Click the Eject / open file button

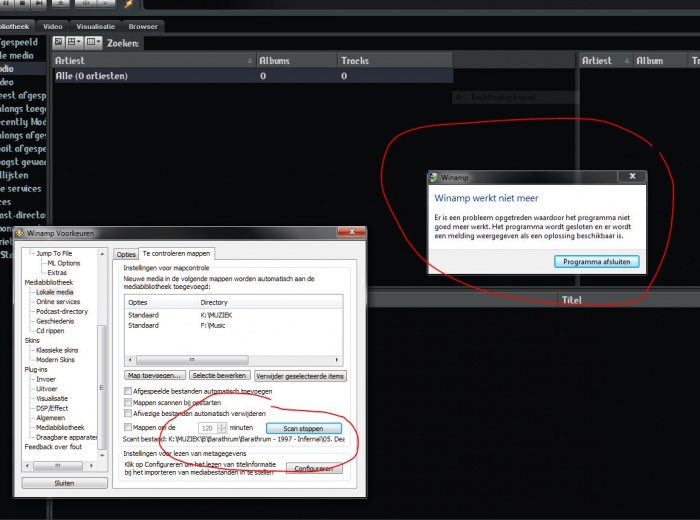tap(60, 3)
